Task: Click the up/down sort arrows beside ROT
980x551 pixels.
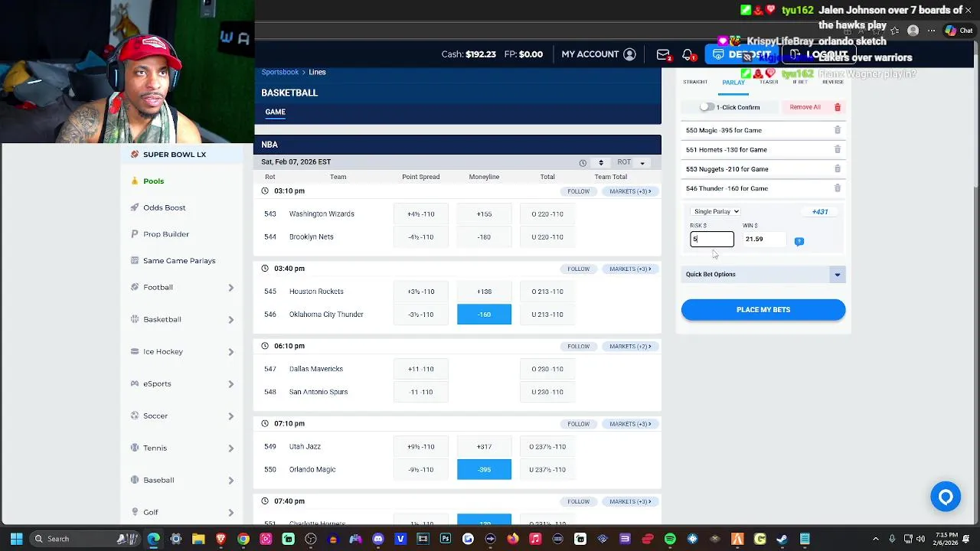Action: (600, 162)
